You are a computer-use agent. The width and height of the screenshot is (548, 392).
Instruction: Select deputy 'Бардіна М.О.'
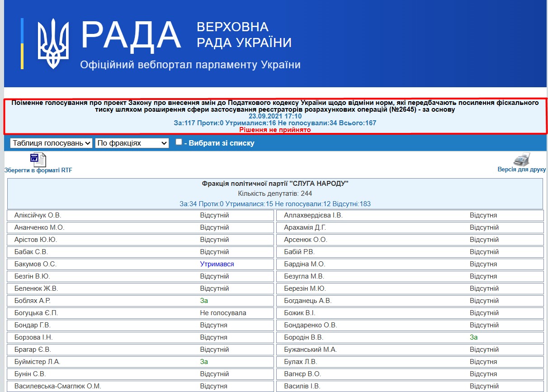(305, 264)
